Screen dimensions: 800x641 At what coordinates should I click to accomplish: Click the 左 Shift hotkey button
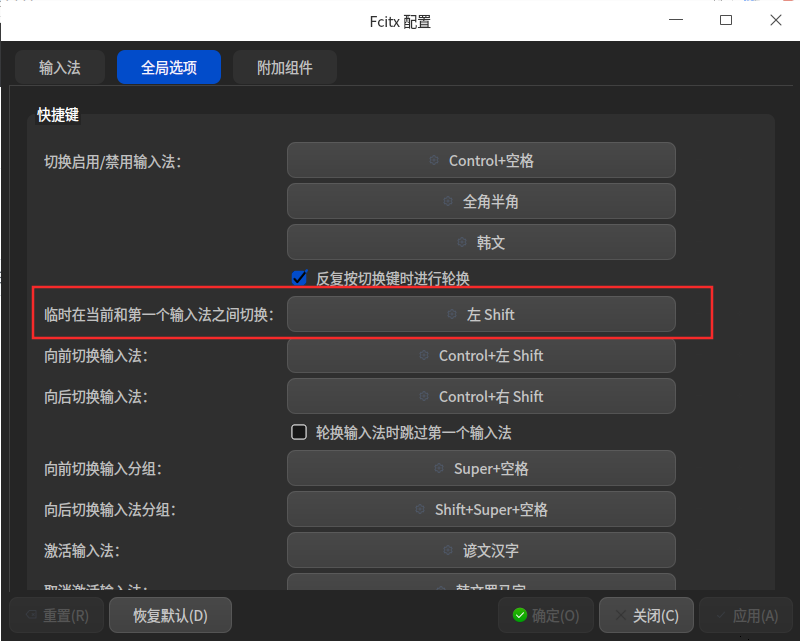click(x=481, y=314)
